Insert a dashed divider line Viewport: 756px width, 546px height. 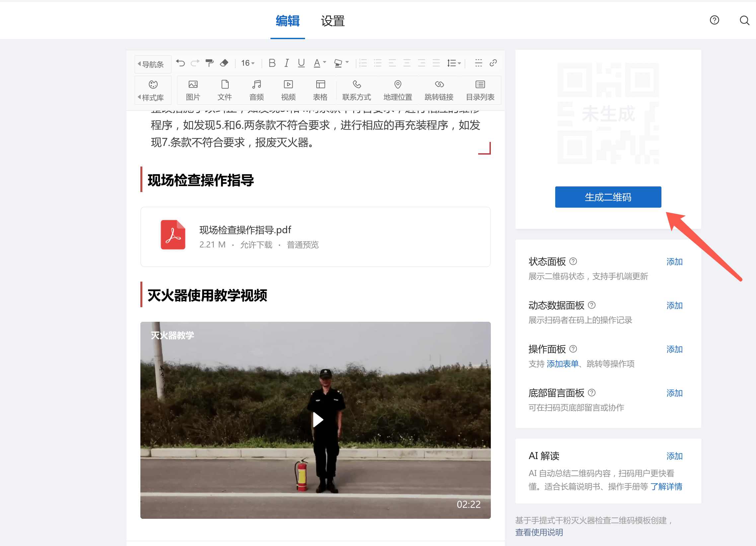tap(478, 63)
